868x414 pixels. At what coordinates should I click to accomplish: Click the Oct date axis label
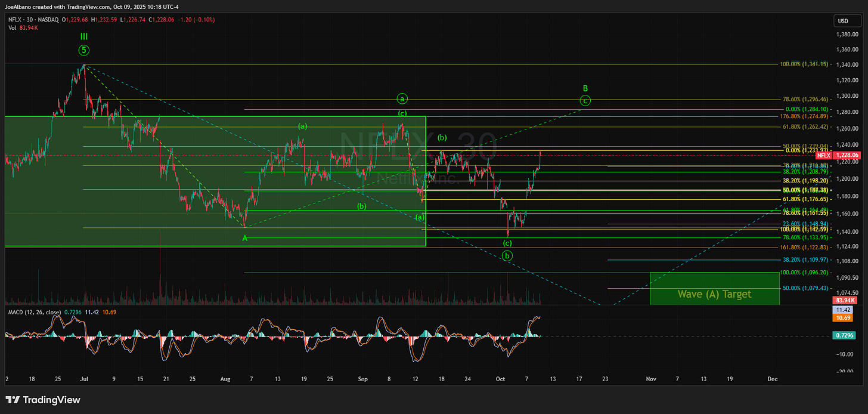501,379
